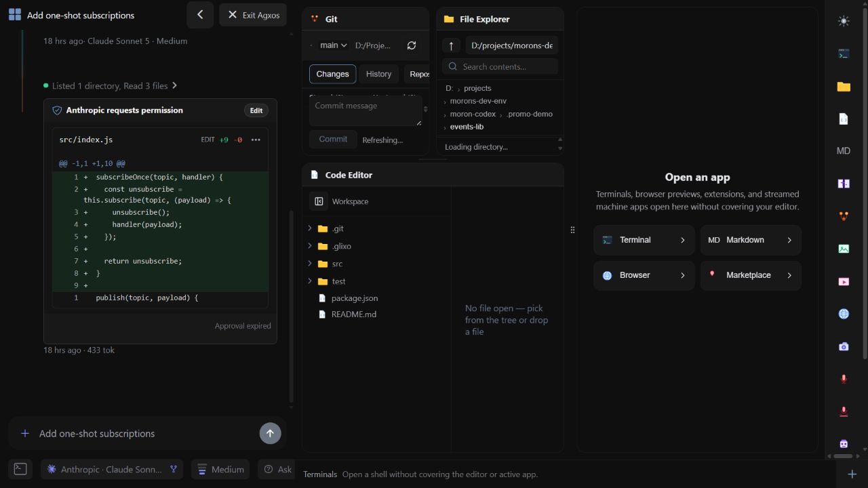The width and height of the screenshot is (868, 488).
Task: Open the Markdown app card
Action: coord(751,240)
